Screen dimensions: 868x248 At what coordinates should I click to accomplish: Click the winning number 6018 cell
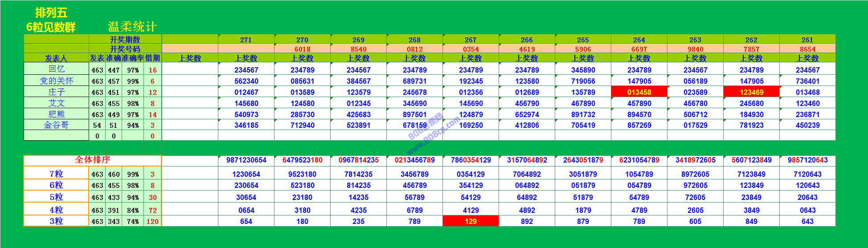click(302, 49)
